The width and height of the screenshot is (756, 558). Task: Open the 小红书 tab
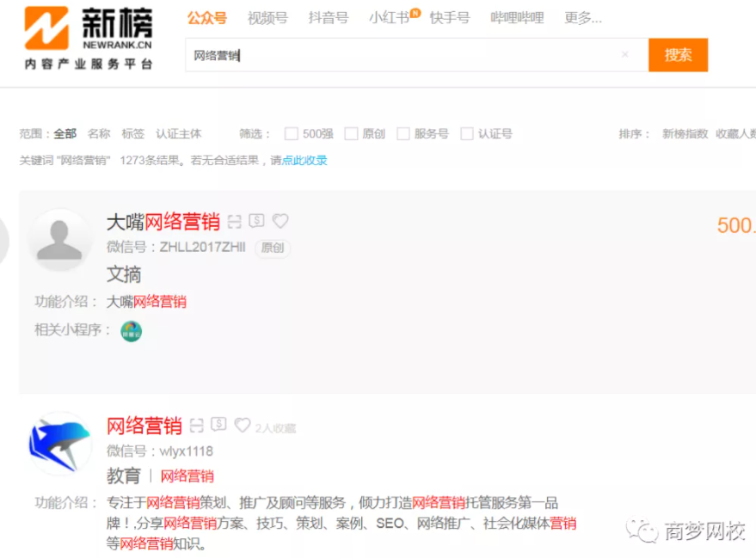pos(389,18)
